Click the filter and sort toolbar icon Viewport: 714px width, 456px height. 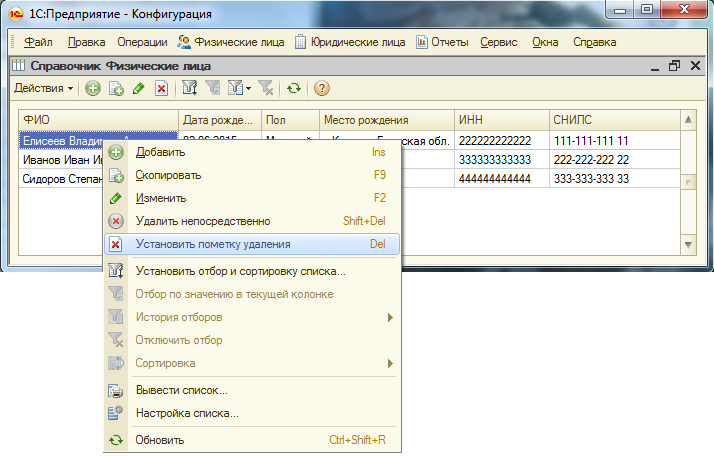coord(189,88)
